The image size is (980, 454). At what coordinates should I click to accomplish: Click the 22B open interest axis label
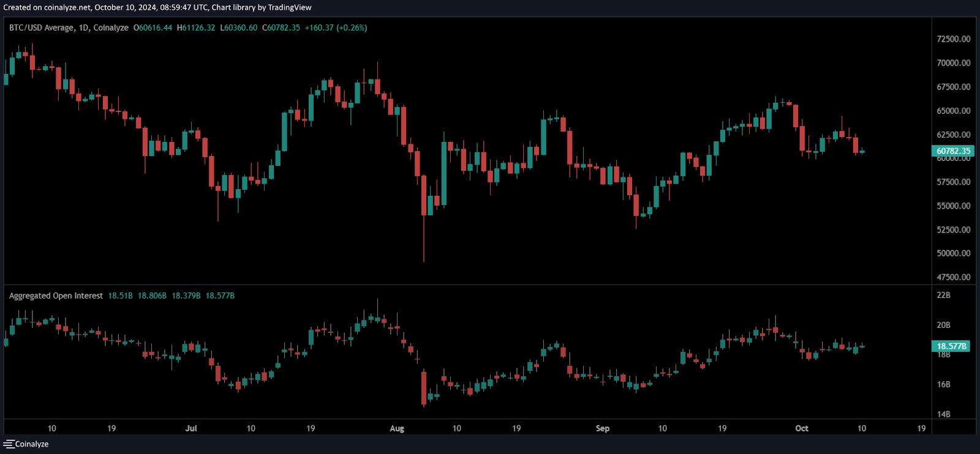(x=944, y=296)
